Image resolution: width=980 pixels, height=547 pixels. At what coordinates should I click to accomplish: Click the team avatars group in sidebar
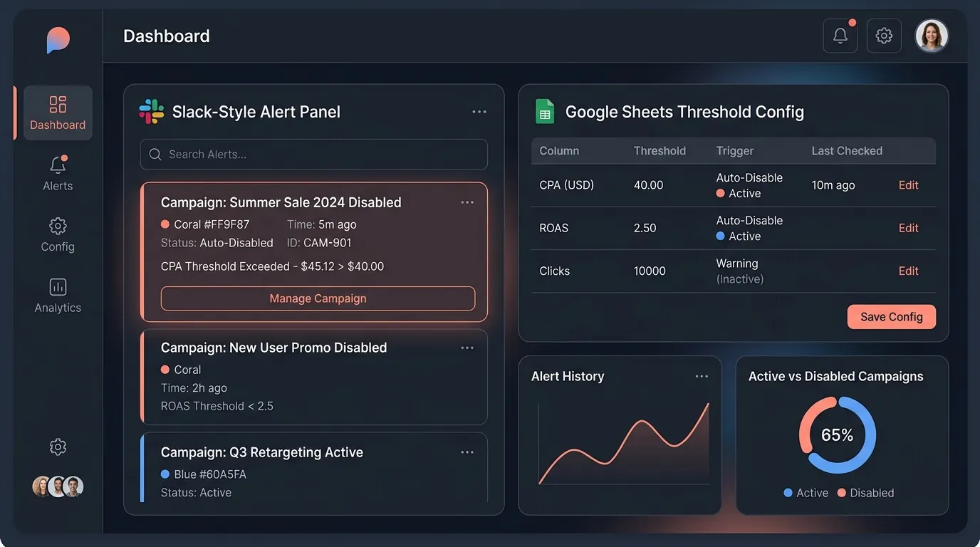pos(58,486)
